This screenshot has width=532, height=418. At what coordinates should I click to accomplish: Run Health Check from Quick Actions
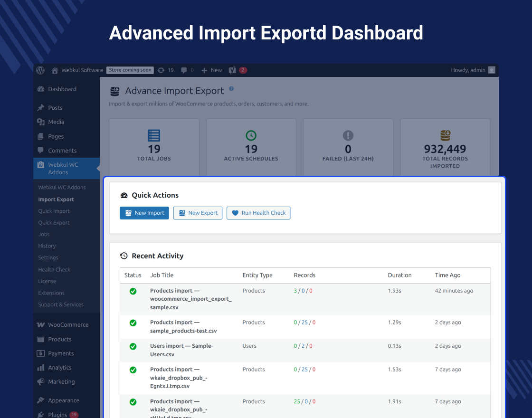pyautogui.click(x=258, y=213)
